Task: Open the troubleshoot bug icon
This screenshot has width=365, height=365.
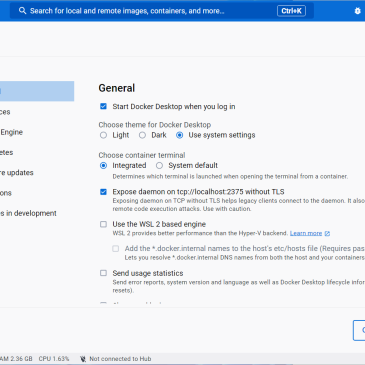Action: (357, 11)
